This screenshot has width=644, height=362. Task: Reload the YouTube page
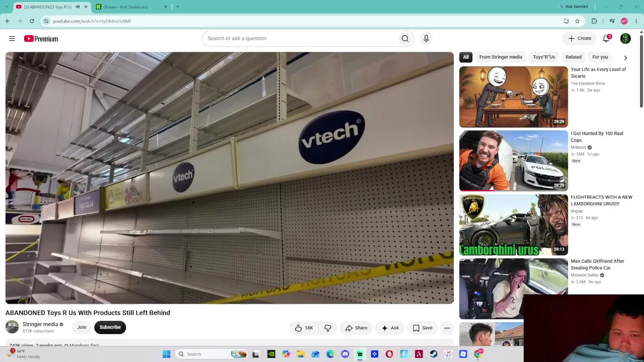tap(32, 21)
